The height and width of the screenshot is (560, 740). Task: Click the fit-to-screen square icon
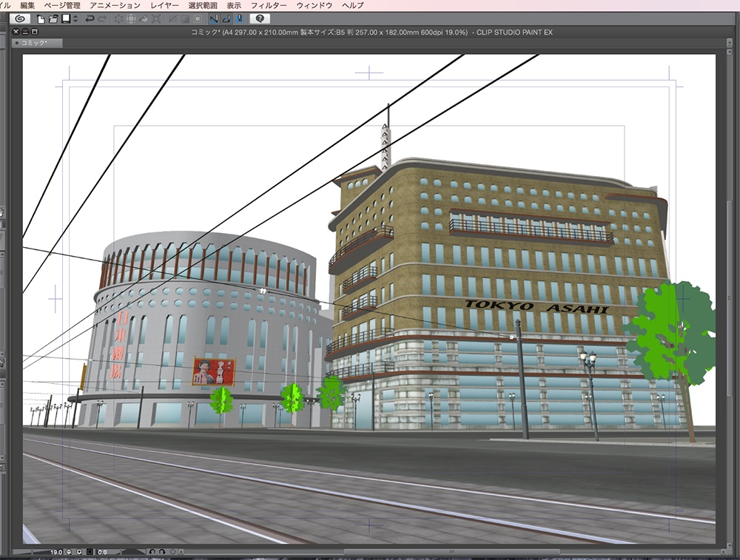coord(90,552)
